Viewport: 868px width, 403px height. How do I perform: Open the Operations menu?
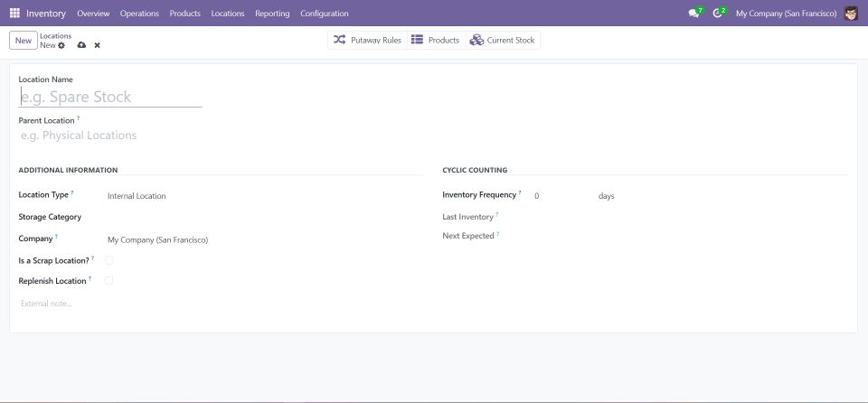(139, 14)
